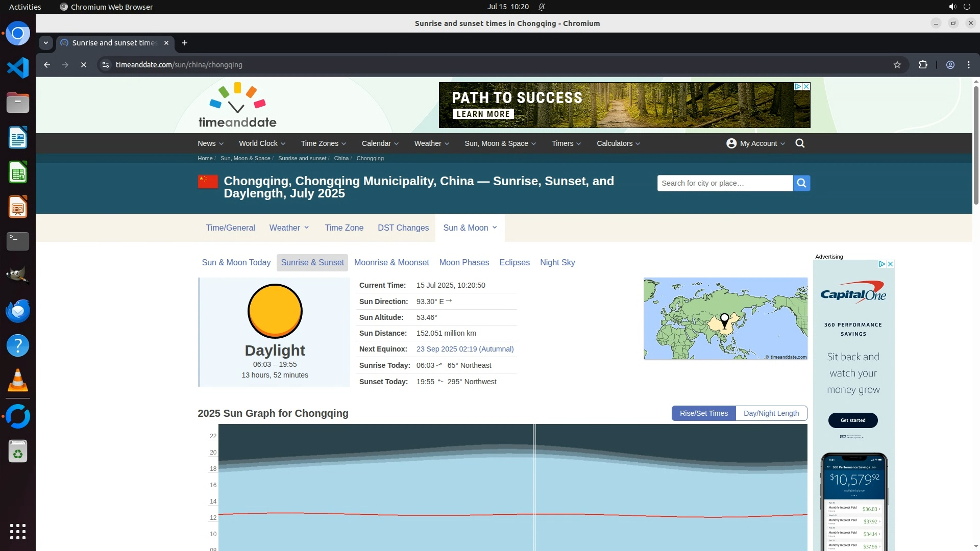Click the blue city search magnifier button
Viewport: 980px width, 551px height.
801,183
